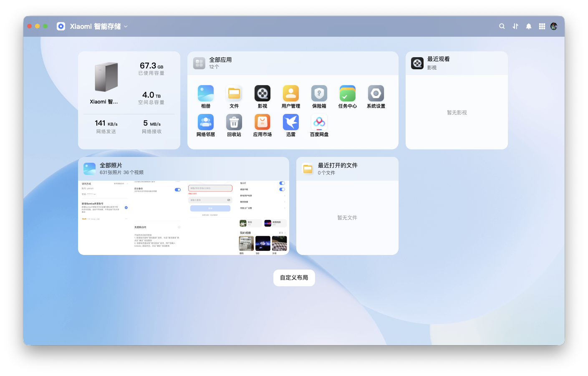Viewport: 588px width, 376px height.
Task: Click the 631张照片 36个视频 count text
Action: click(121, 172)
